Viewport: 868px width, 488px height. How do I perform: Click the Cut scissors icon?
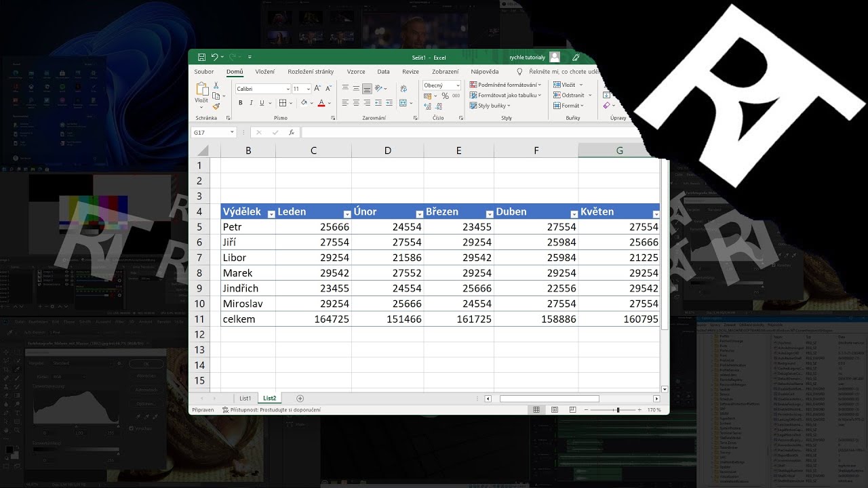tap(216, 85)
